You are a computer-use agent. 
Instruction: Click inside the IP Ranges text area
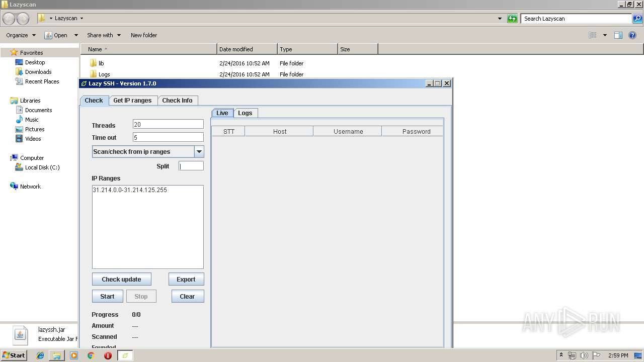pos(148,227)
